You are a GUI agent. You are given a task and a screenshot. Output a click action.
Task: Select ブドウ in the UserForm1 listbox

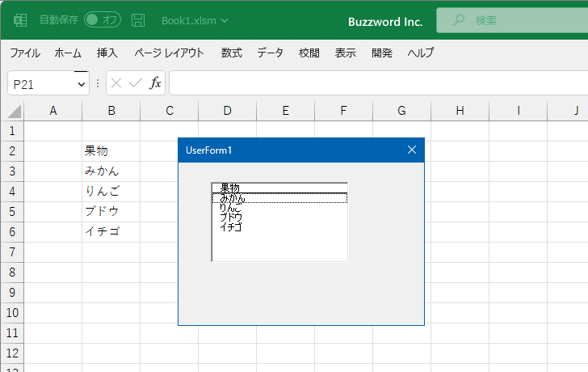coord(279,218)
